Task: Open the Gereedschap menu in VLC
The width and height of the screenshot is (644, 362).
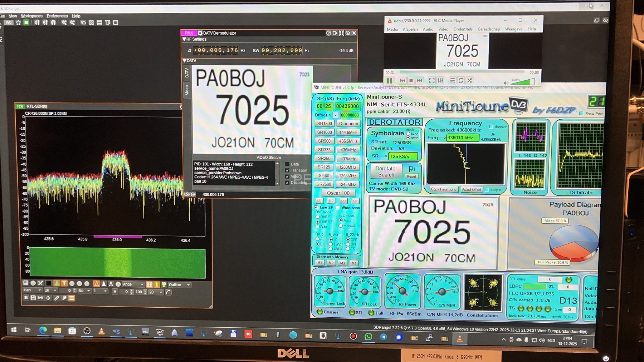Action: pos(488,29)
